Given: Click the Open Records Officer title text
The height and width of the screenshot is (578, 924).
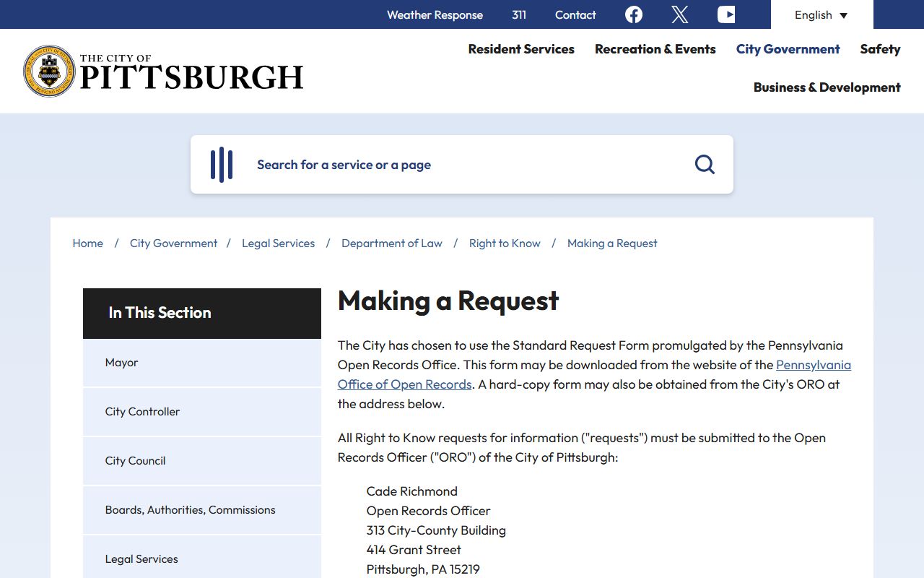Looking at the screenshot, I should coord(429,511).
